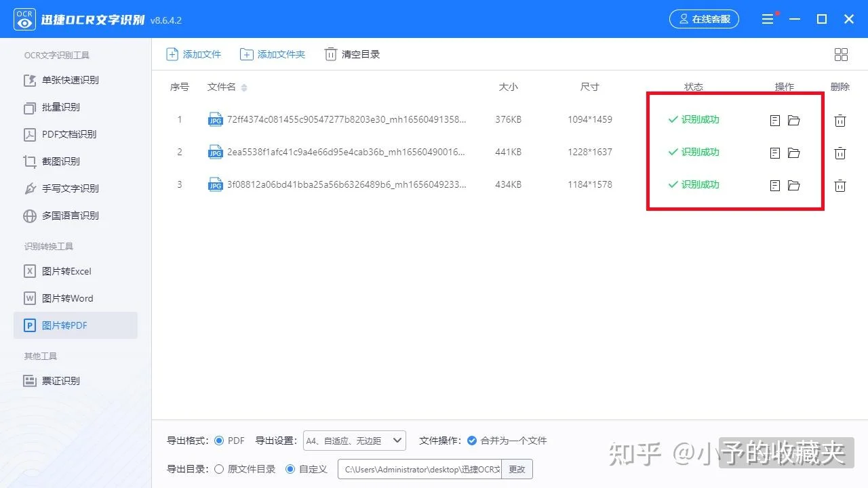The image size is (868, 488).
Task: Delete the third file using its trash icon
Action: pos(840,185)
